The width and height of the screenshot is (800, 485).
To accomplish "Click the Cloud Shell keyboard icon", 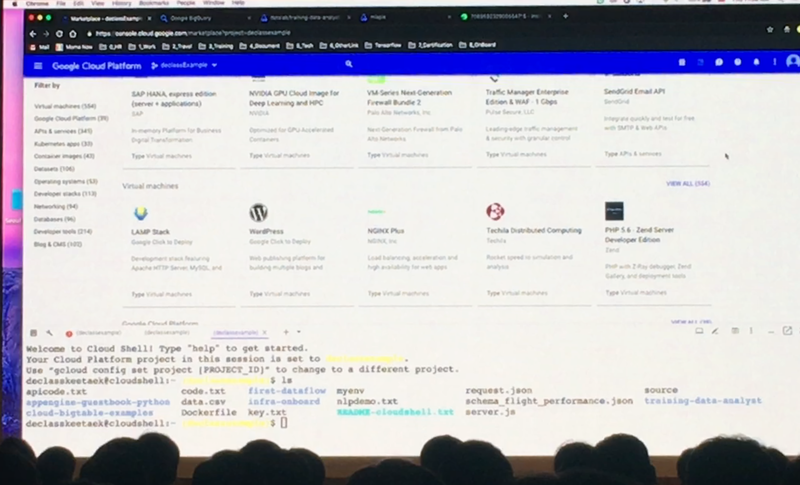I will click(33, 333).
